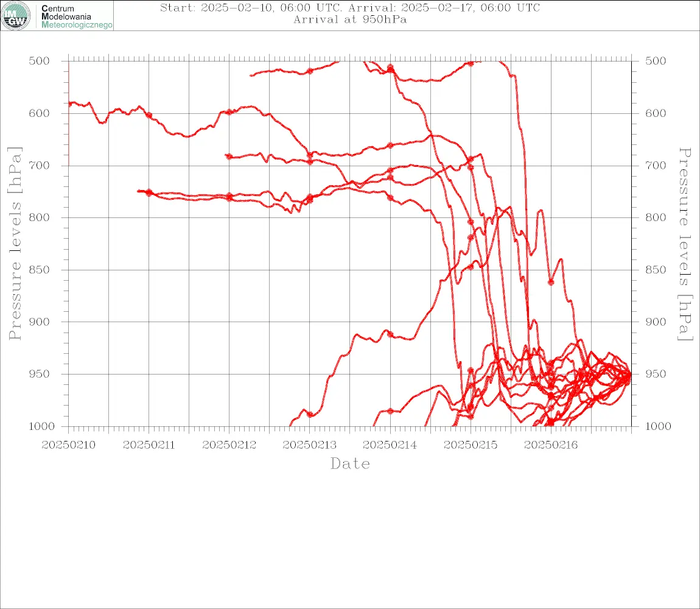Click the trajectory marker near 600 hPa on 20250212
This screenshot has height=609, width=700.
pyautogui.click(x=229, y=112)
